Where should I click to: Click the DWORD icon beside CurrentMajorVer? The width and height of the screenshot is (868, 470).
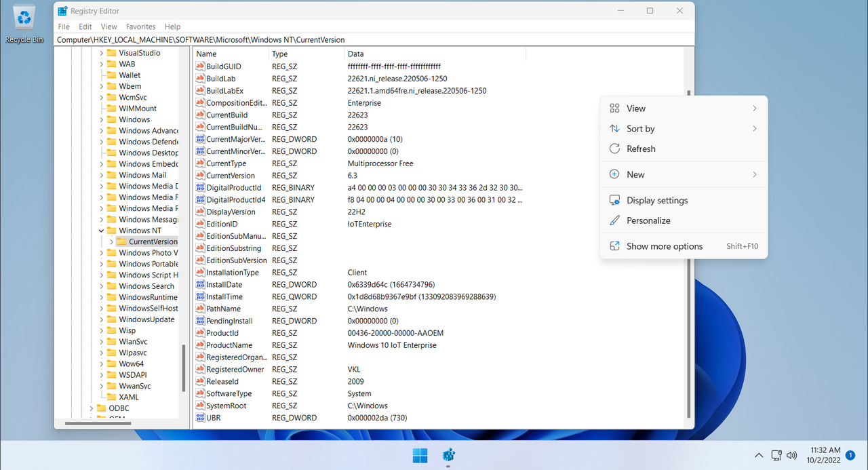(200, 139)
